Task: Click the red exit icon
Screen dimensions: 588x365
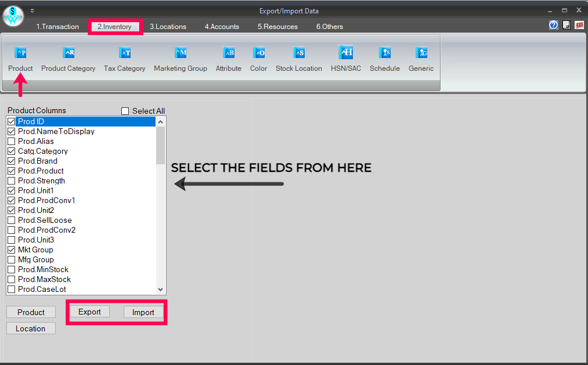Action: (579, 25)
